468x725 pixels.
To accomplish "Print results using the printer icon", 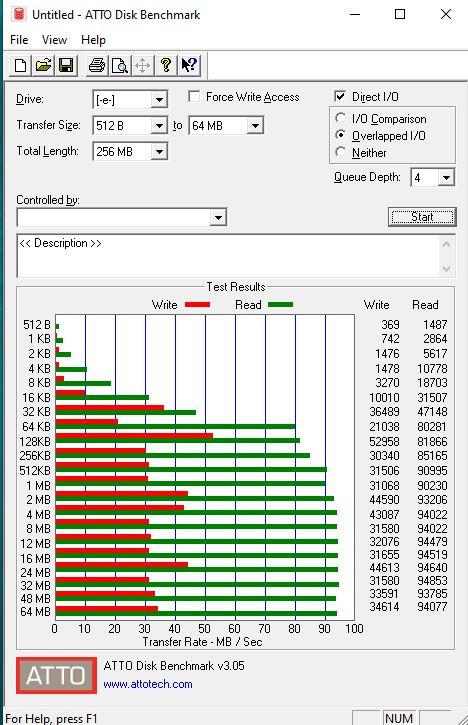I will 97,66.
